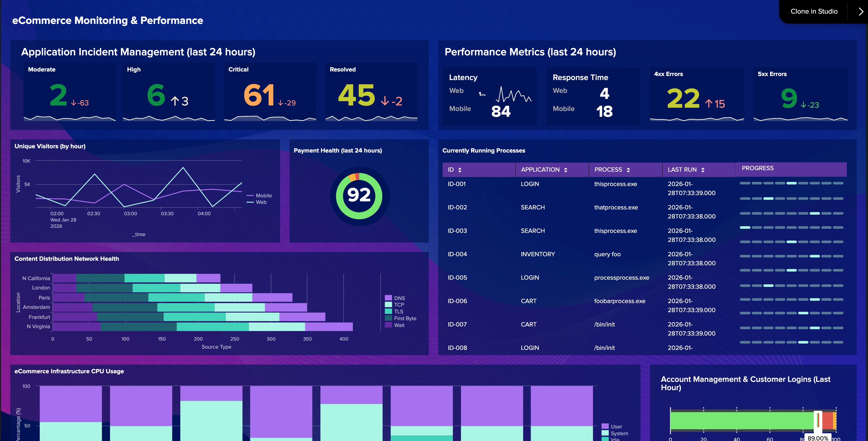Image resolution: width=868 pixels, height=441 pixels.
Task: Toggle First Byte legend entry
Action: point(405,318)
